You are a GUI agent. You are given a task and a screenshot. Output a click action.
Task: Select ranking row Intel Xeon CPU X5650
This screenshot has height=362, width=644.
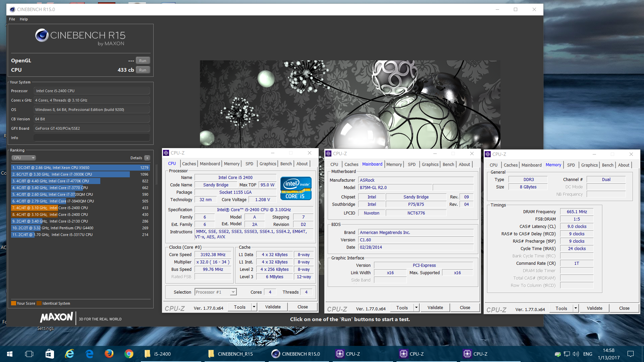pyautogui.click(x=80, y=168)
